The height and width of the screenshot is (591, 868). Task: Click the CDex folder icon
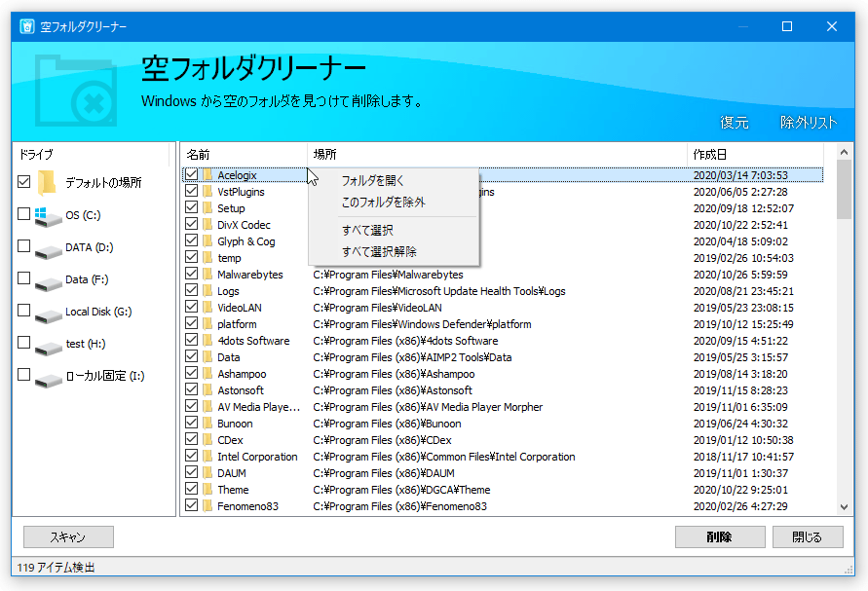(x=208, y=440)
